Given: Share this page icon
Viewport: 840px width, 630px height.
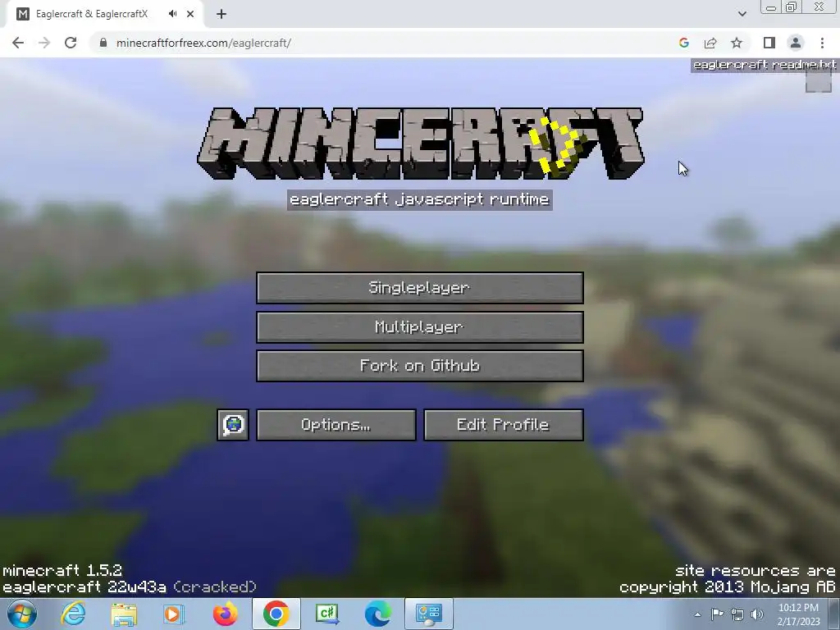Looking at the screenshot, I should click(x=710, y=43).
